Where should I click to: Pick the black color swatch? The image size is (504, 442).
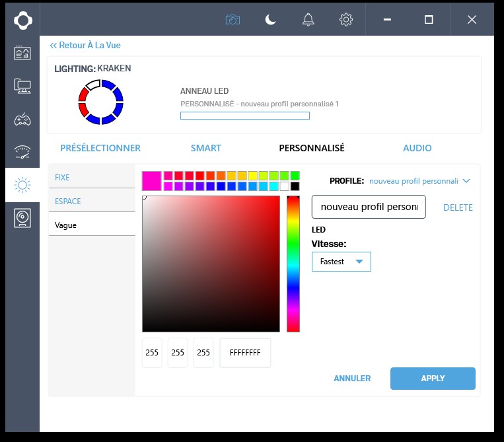[x=295, y=186]
